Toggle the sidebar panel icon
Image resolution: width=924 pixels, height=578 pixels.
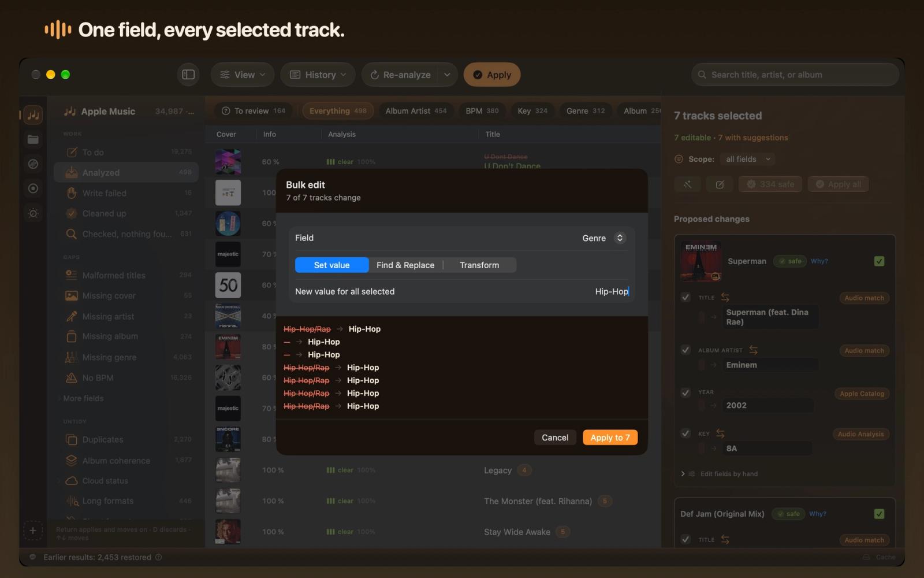188,75
